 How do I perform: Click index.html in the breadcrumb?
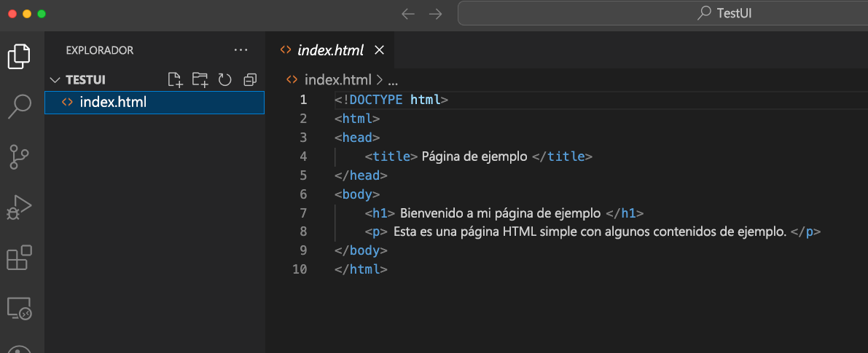pos(337,80)
